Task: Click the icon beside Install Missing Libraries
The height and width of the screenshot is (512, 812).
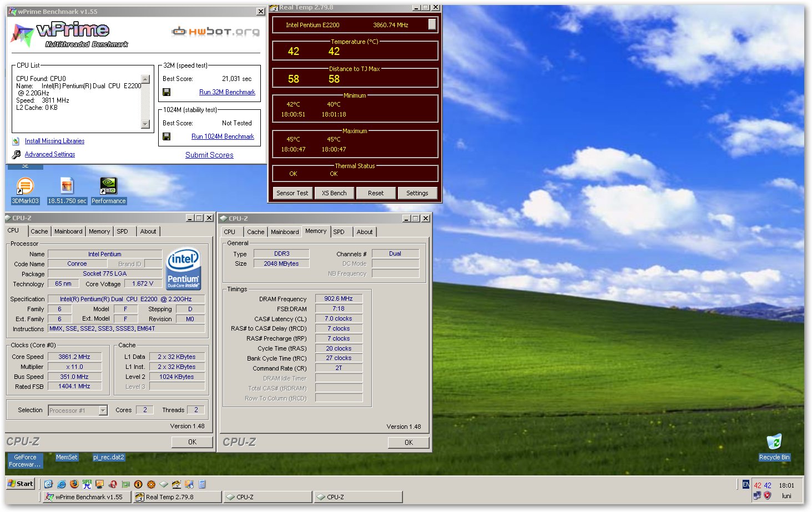Action: pyautogui.click(x=16, y=141)
